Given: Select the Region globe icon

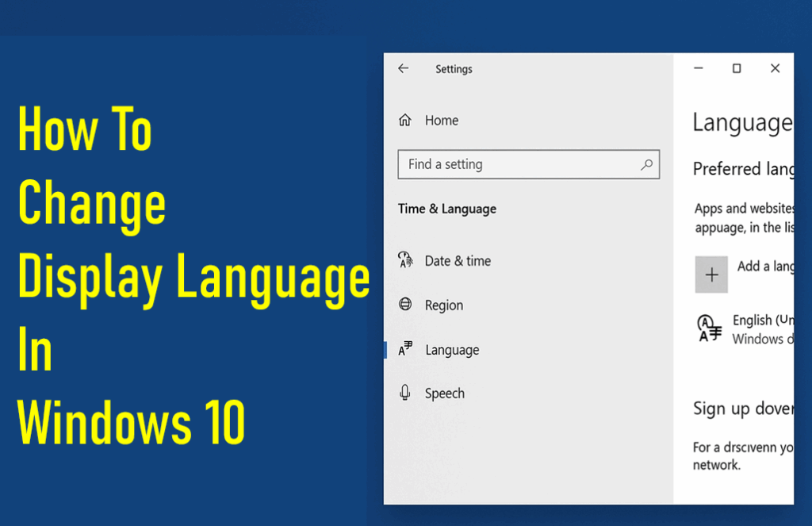Looking at the screenshot, I should click(x=405, y=305).
